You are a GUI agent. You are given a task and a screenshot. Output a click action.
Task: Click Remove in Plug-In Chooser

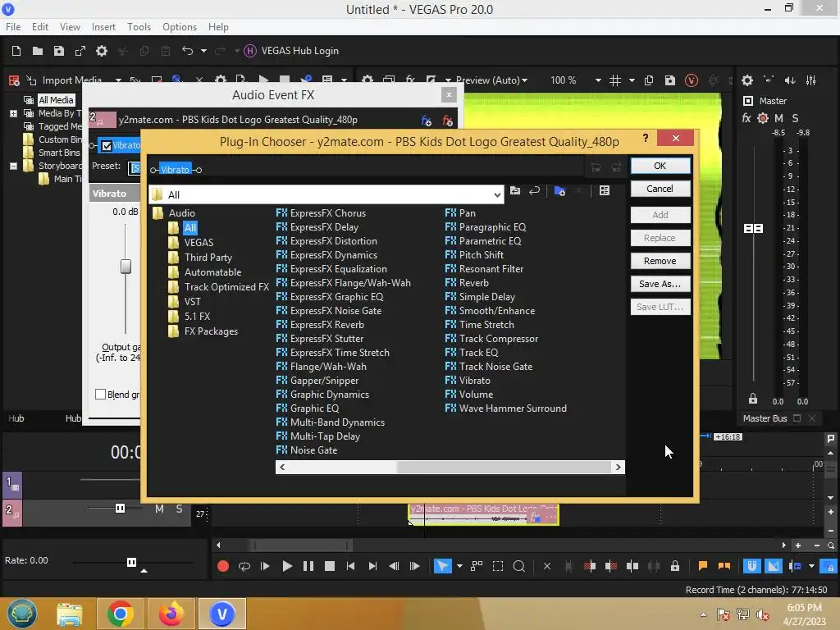pos(660,261)
